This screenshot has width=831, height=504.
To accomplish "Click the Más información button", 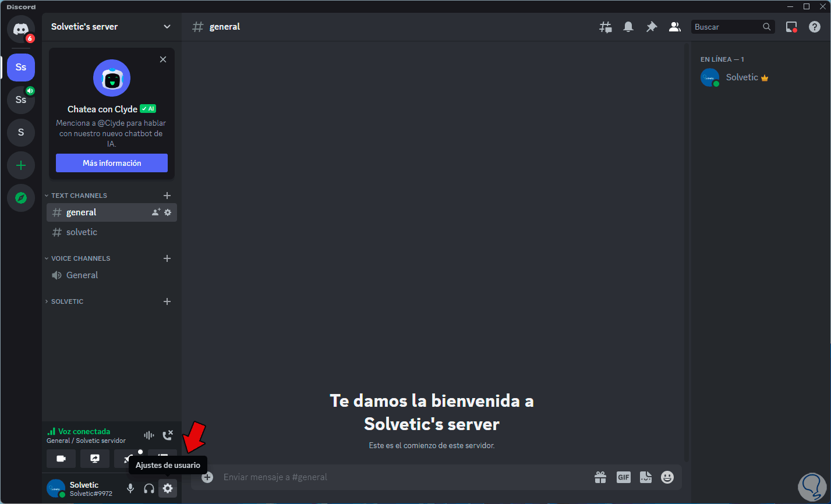I will tap(112, 163).
